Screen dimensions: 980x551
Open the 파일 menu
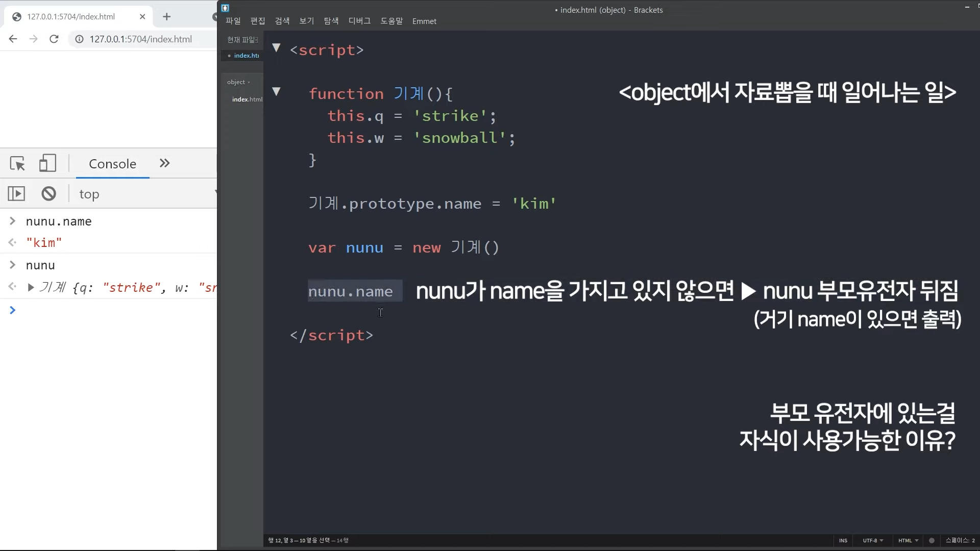233,21
